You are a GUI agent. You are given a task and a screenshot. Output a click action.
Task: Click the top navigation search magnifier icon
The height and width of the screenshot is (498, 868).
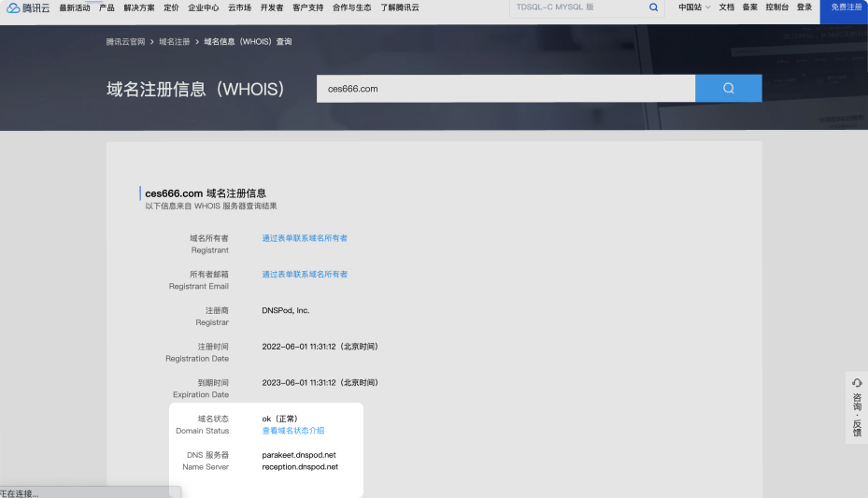tap(654, 7)
